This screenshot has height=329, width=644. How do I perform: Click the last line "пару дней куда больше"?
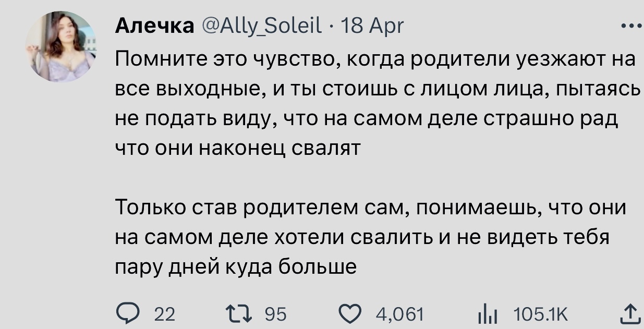pos(236,267)
